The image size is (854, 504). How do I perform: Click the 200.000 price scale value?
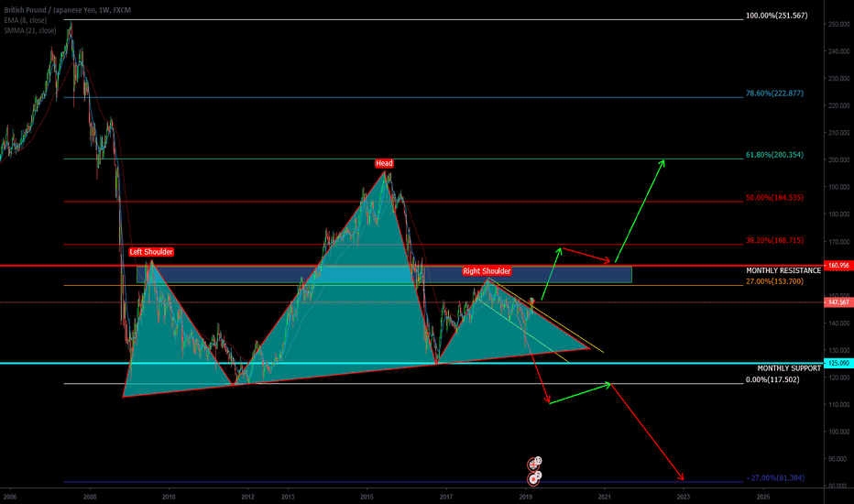pos(838,159)
